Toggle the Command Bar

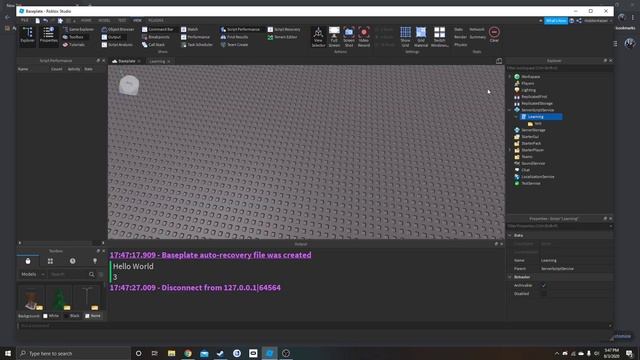tap(158, 29)
